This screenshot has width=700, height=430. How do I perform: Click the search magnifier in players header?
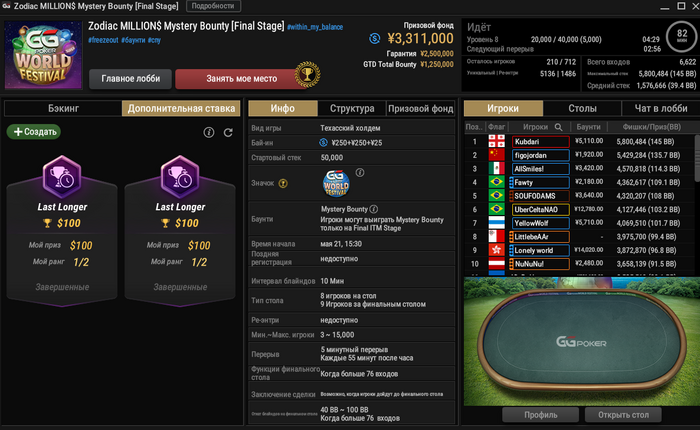[x=558, y=127]
